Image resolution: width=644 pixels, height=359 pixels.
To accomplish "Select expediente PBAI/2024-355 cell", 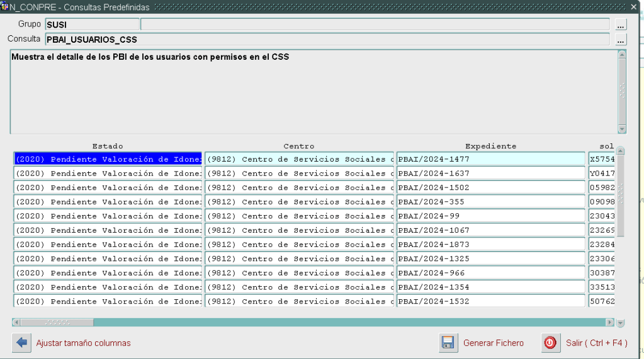I will [490, 202].
